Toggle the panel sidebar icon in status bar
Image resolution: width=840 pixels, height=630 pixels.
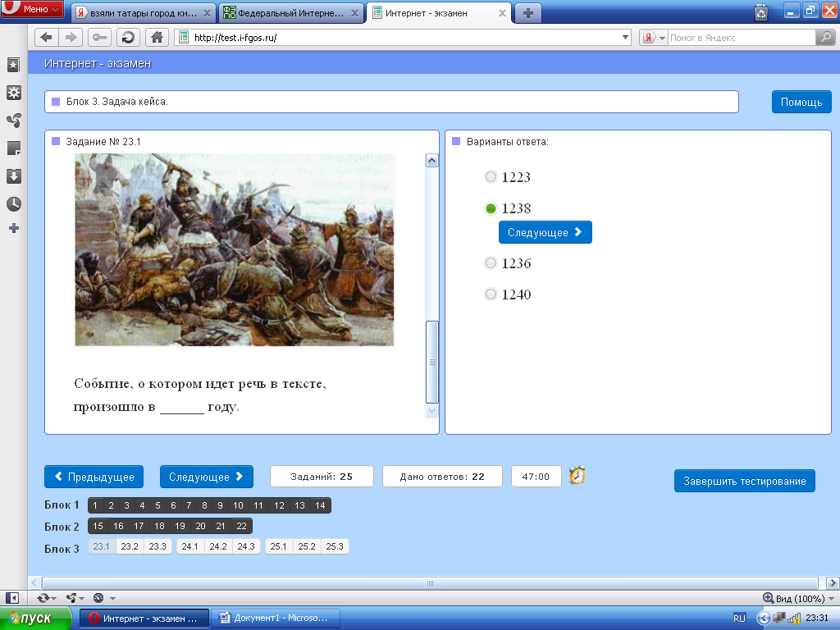(11, 598)
